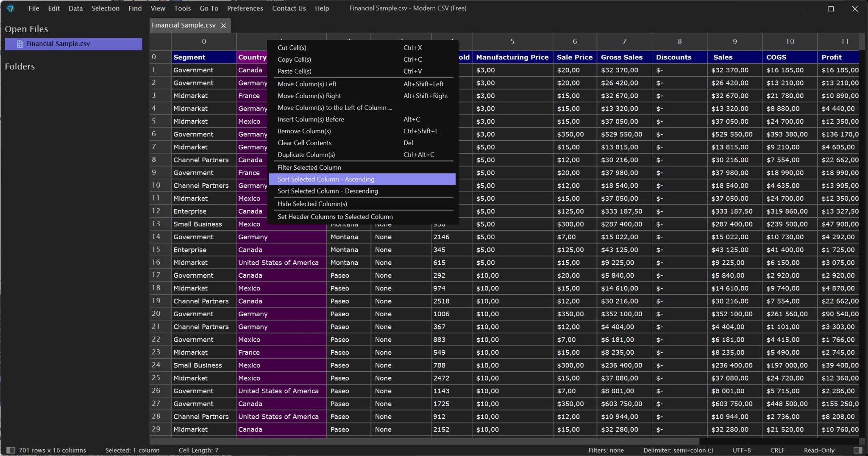Maximize the Modern CSV window

tap(831, 8)
